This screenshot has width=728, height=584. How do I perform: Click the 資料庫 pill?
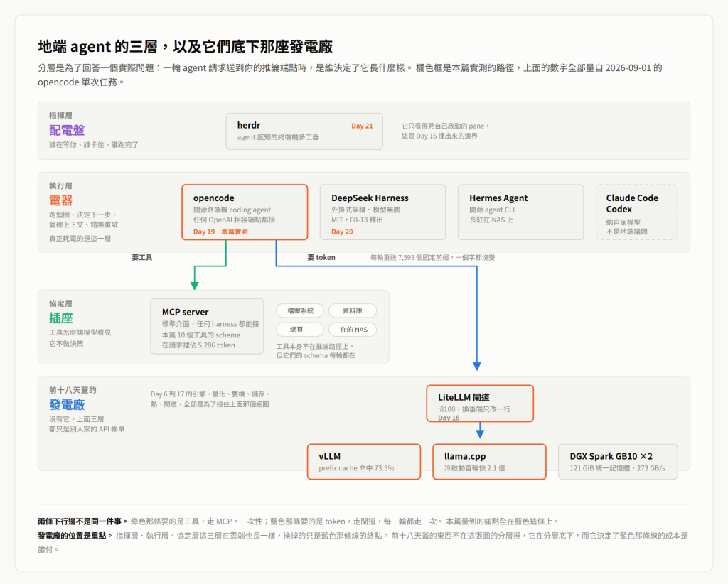pos(353,310)
